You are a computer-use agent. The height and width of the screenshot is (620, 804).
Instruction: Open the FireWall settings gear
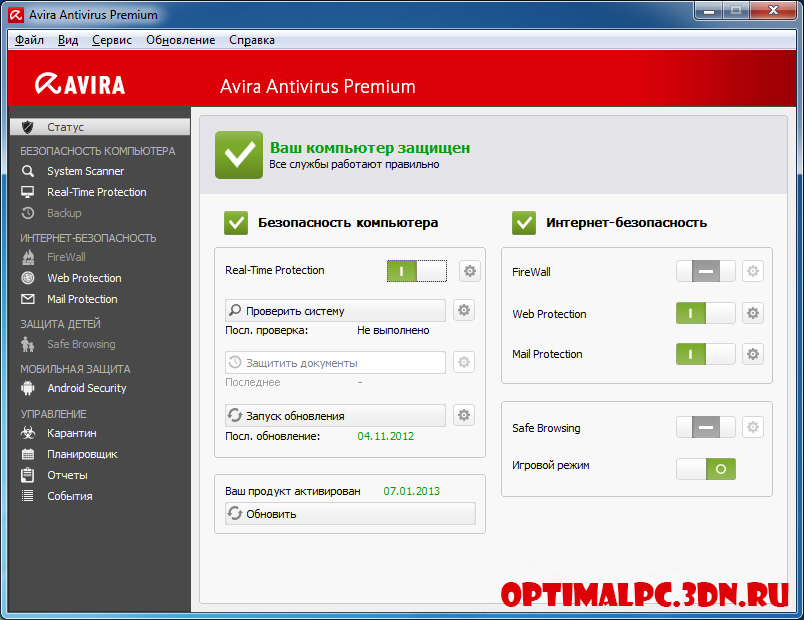753,271
